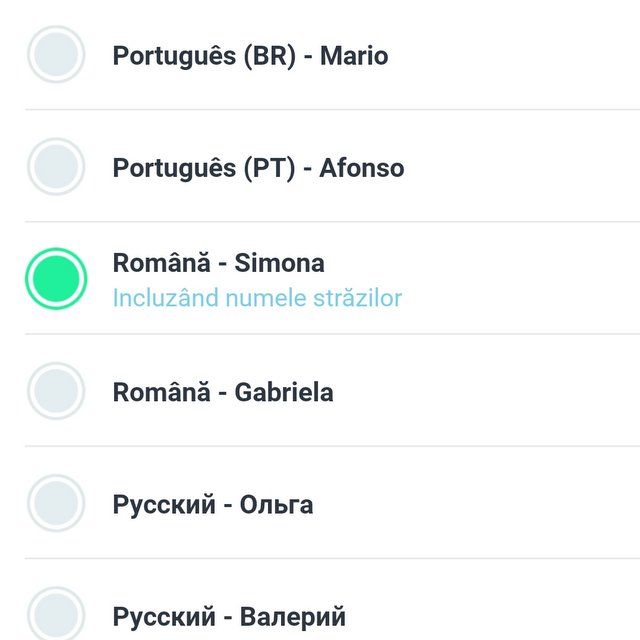Select the Русский - Ольга radio button
Viewport: 640px width, 640px height.
55,503
